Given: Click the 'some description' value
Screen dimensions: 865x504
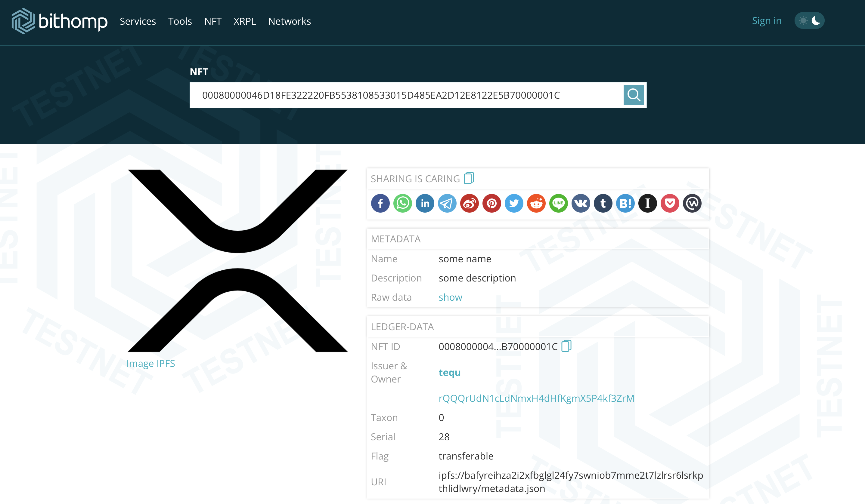Looking at the screenshot, I should pyautogui.click(x=477, y=278).
